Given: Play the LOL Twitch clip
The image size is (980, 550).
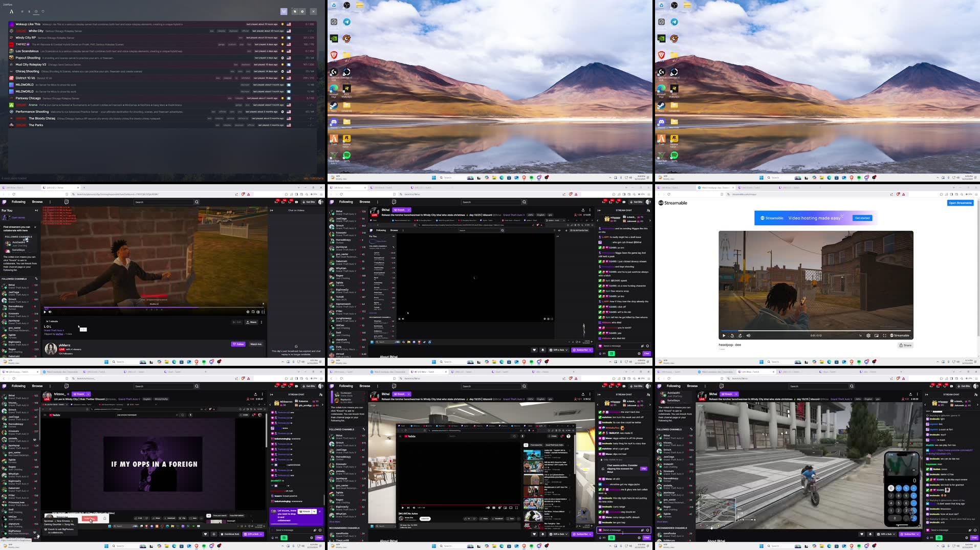Looking at the screenshot, I should tap(45, 312).
